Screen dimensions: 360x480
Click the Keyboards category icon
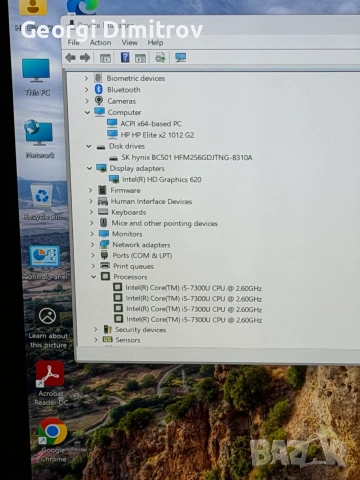[103, 212]
